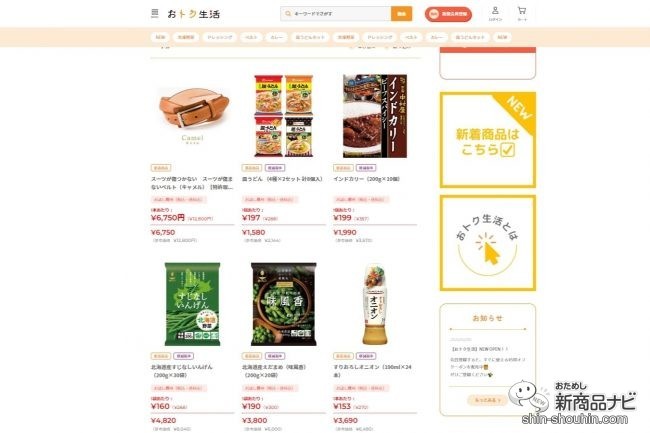Click the おトク生活 site logo
650x433 pixels.
coord(194,14)
